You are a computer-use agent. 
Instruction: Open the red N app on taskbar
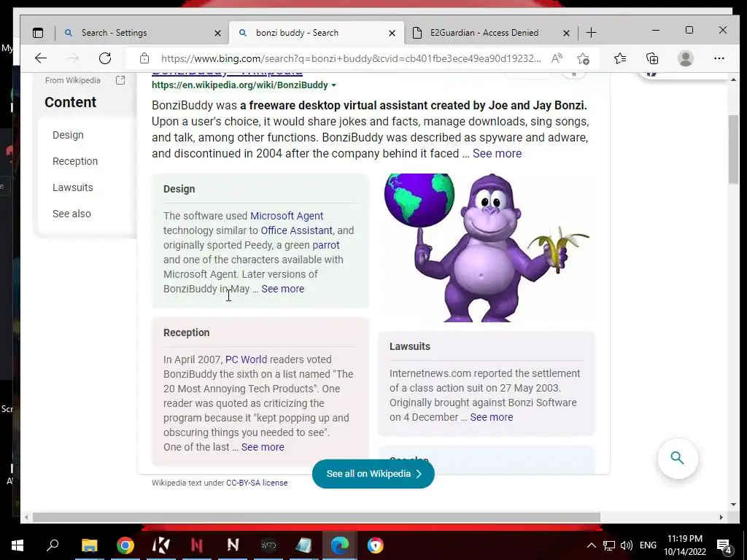pyautogui.click(x=197, y=545)
